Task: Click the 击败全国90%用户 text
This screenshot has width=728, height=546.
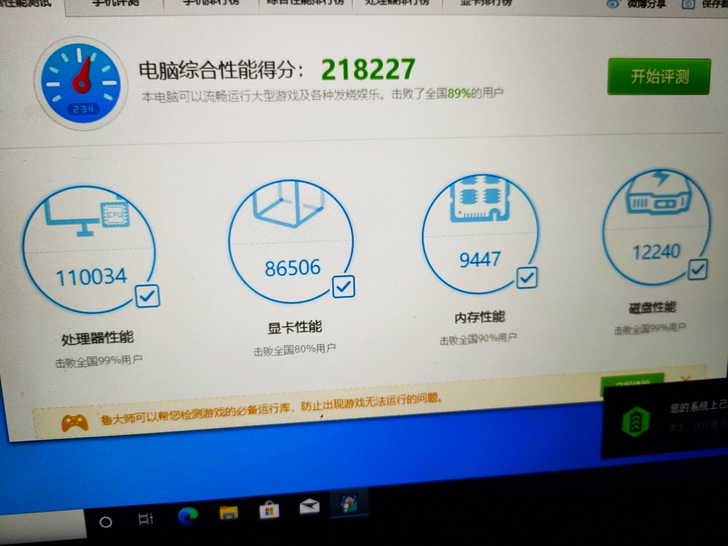Action: click(x=478, y=339)
